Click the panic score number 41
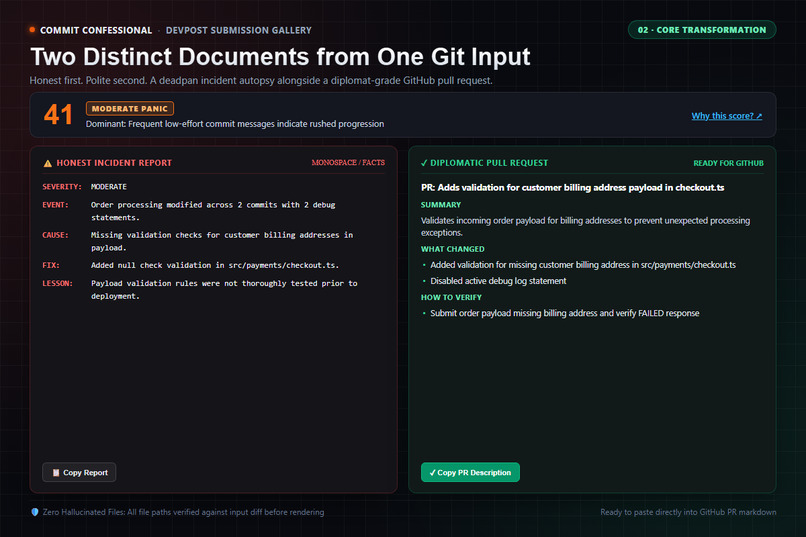Image resolution: width=806 pixels, height=537 pixels. (58, 114)
